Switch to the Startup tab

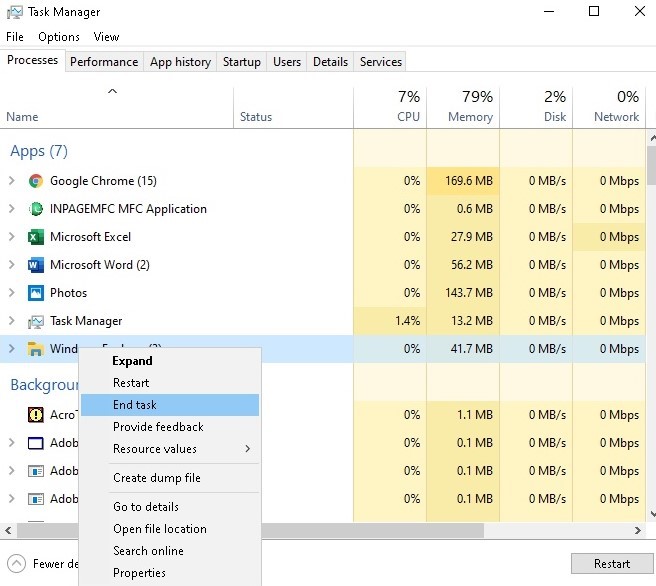point(241,62)
